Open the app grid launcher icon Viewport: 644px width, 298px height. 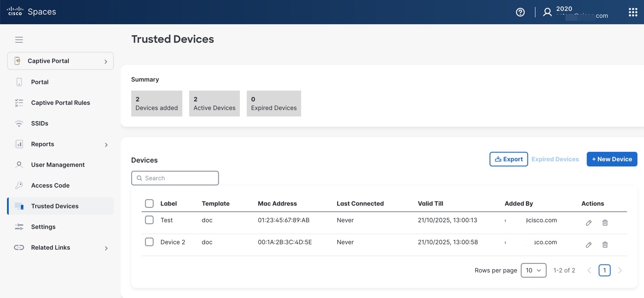click(633, 12)
